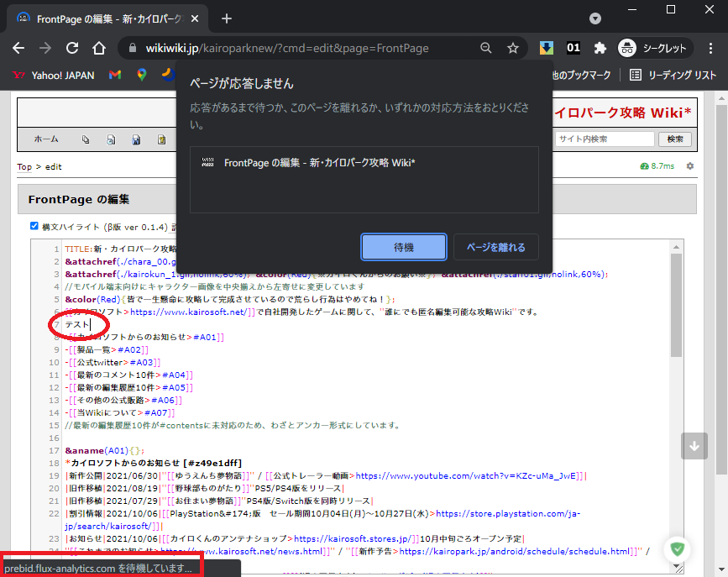The width and height of the screenshot is (728, 577).
Task: Click the third wiki toolbar icon after ホーム
Action: point(136,139)
